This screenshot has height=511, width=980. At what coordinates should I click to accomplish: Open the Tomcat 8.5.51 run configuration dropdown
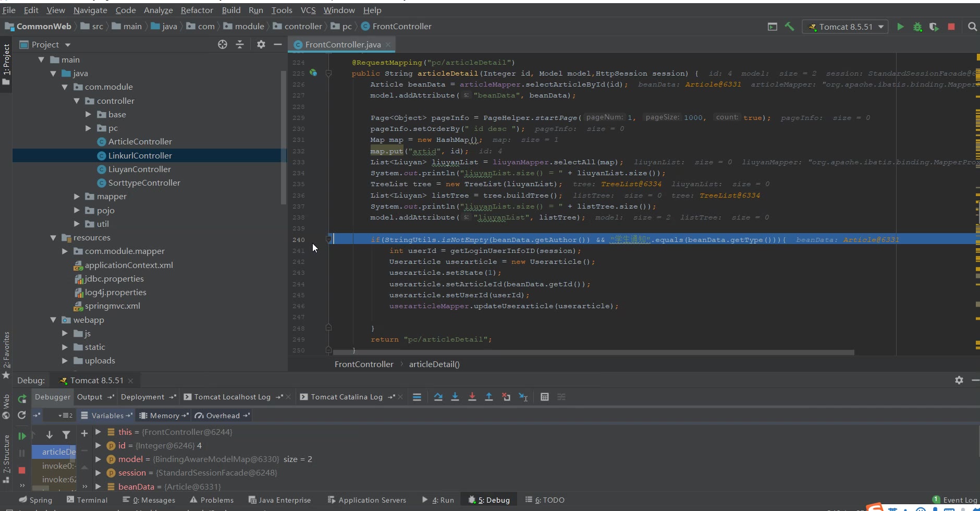coord(845,27)
